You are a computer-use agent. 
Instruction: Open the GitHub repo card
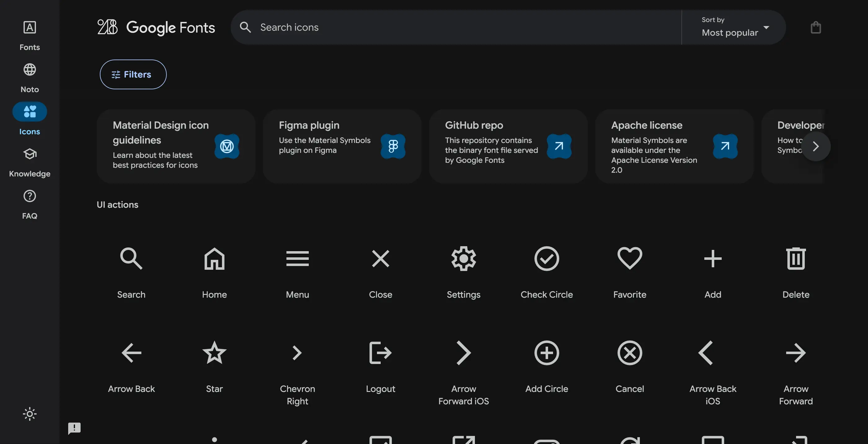click(x=508, y=146)
